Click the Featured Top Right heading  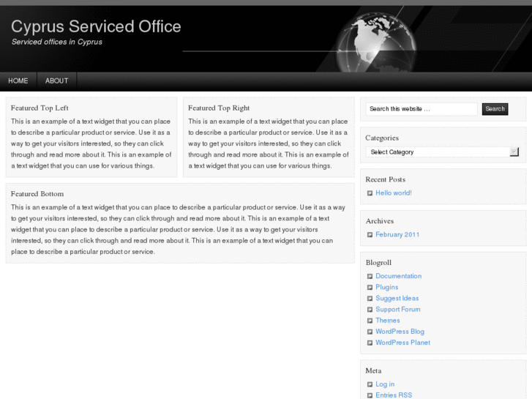point(219,108)
